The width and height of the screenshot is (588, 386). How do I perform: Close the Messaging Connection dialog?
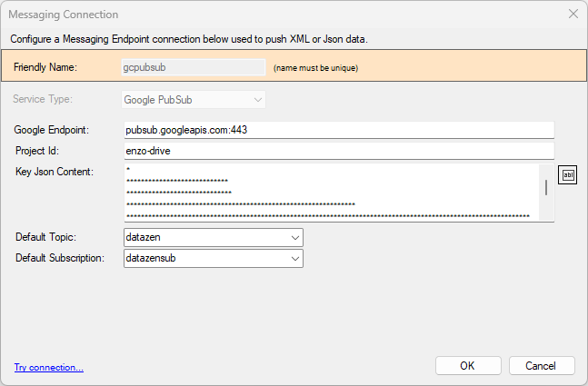pyautogui.click(x=573, y=14)
